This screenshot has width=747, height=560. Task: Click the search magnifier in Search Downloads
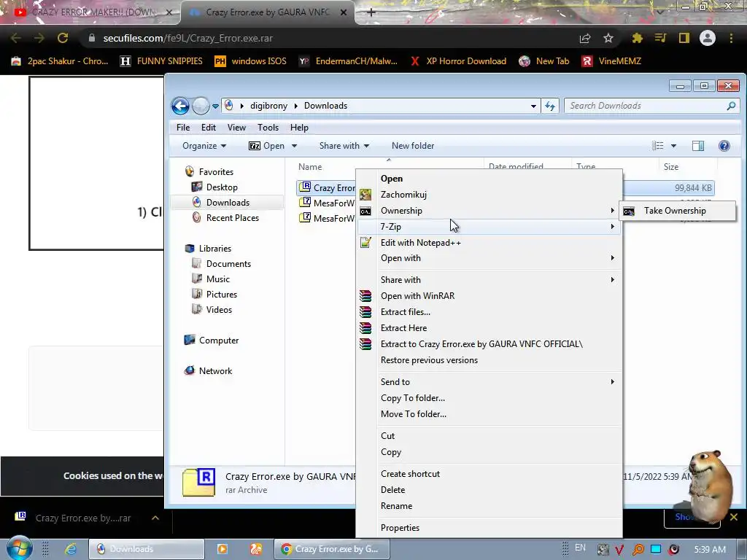point(731,106)
